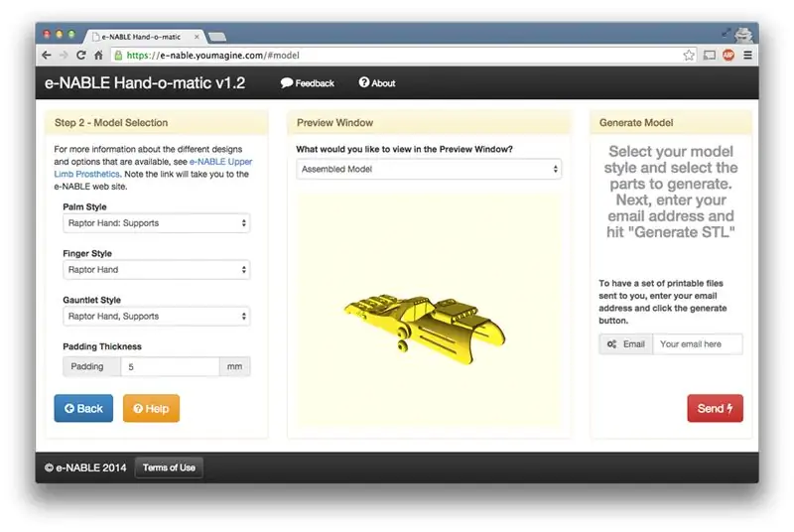This screenshot has width=794, height=532.
Task: Click the yellow 3D hand model preview
Action: coord(425,329)
